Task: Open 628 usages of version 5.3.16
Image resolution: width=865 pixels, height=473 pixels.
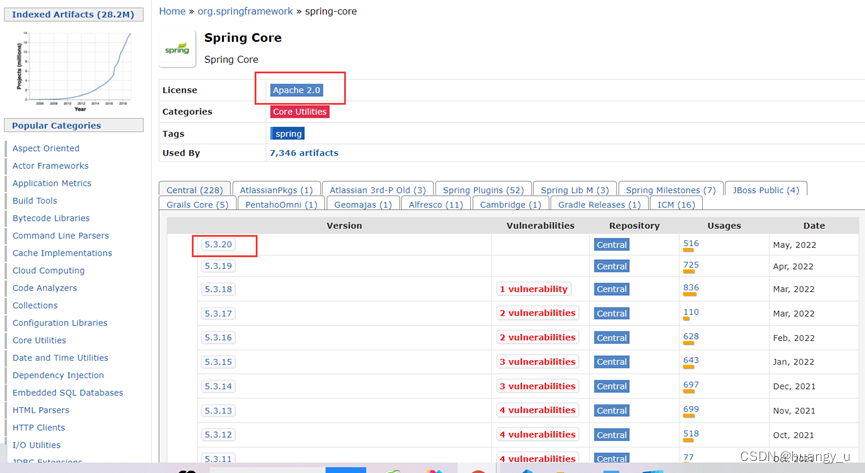Action: [691, 336]
